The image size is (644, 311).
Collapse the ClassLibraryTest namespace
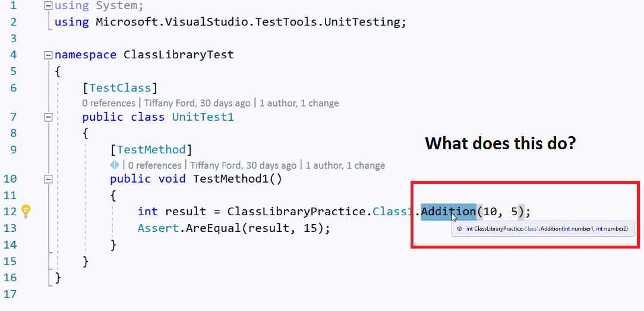coord(49,55)
